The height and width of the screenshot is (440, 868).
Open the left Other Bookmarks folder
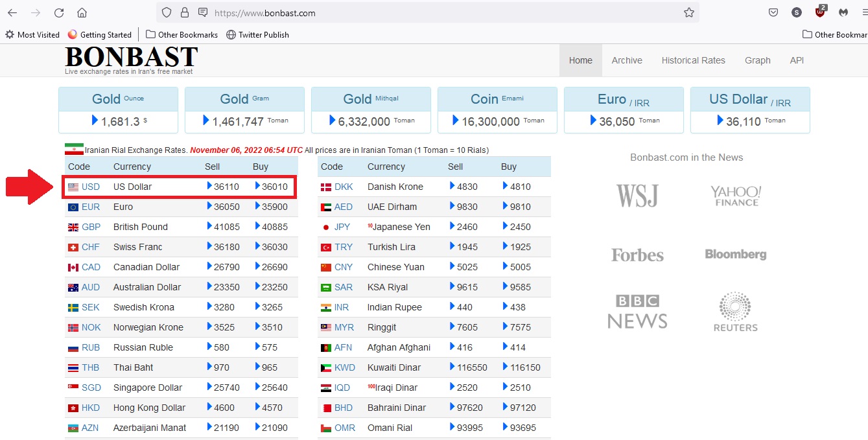tap(182, 35)
